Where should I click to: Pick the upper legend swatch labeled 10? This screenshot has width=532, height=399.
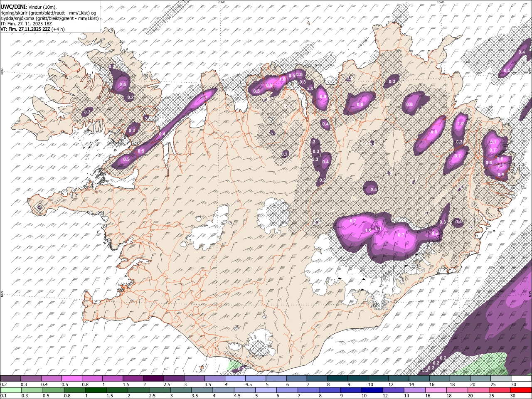click(x=378, y=379)
